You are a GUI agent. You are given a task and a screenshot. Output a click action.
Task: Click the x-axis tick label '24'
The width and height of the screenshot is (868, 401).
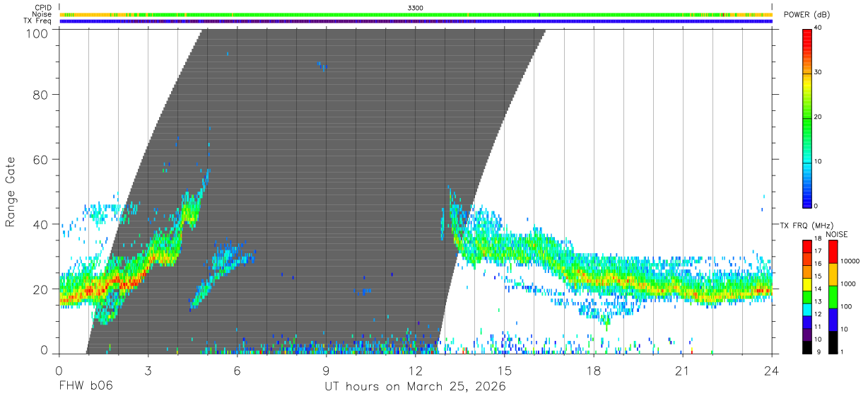pos(772,371)
